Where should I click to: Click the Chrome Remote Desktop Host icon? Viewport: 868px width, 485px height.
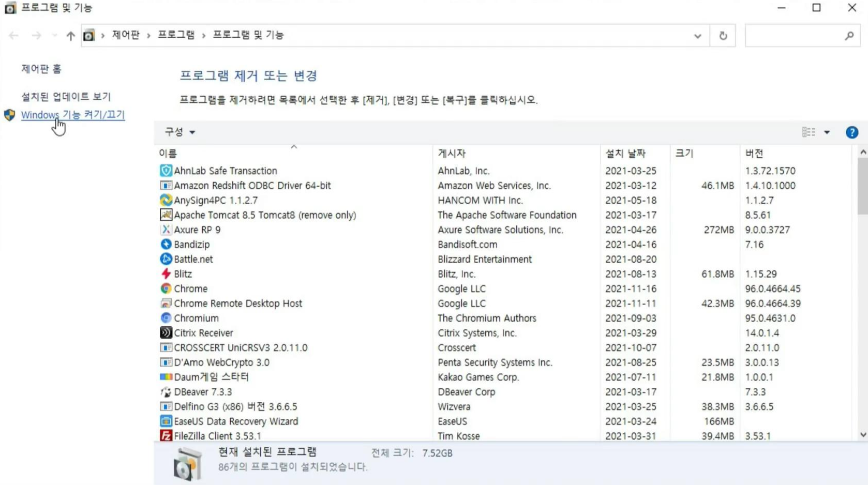click(166, 303)
